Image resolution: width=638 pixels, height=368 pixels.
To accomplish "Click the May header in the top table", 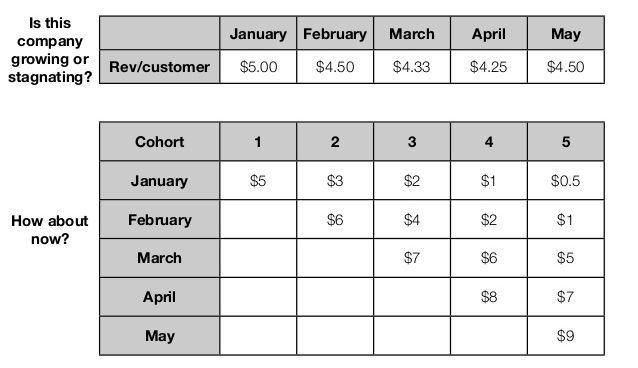I will 566,33.
